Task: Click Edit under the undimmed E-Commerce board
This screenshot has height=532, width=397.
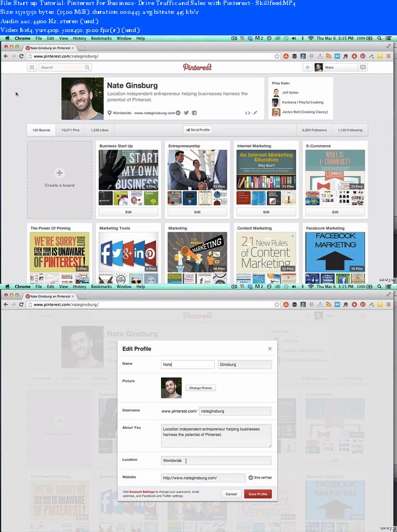Action: coord(335,212)
